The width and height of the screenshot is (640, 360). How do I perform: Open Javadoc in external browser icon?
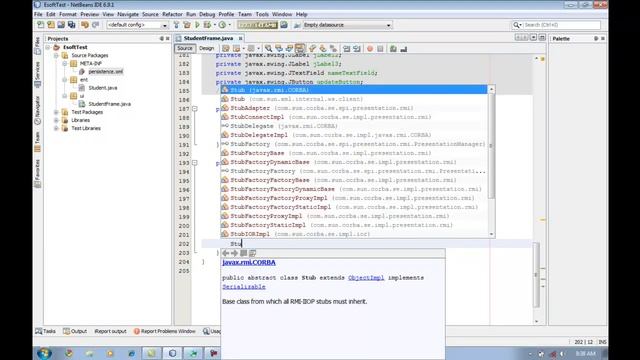tap(243, 253)
